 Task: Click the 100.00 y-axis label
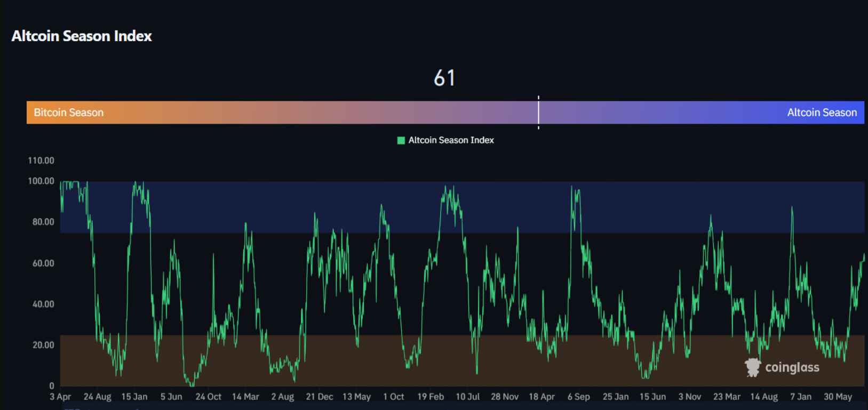click(41, 181)
